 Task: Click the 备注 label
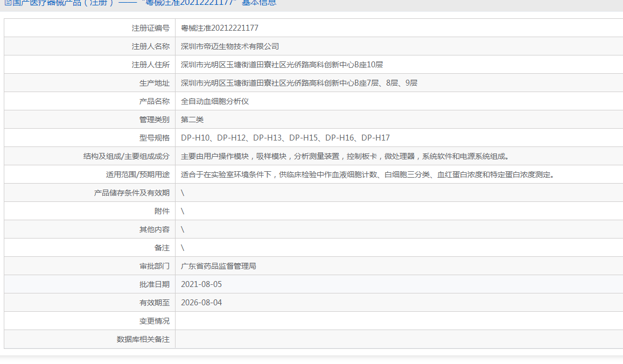click(162, 247)
